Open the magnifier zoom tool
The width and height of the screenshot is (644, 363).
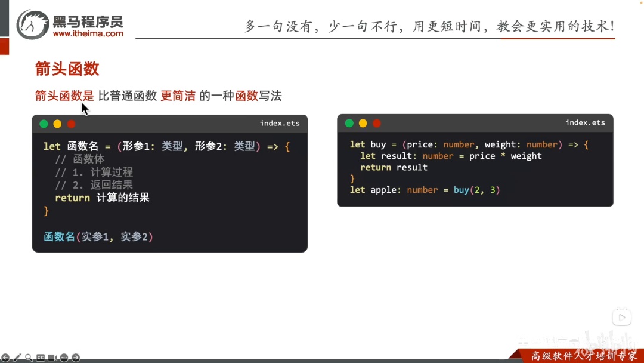29,358
